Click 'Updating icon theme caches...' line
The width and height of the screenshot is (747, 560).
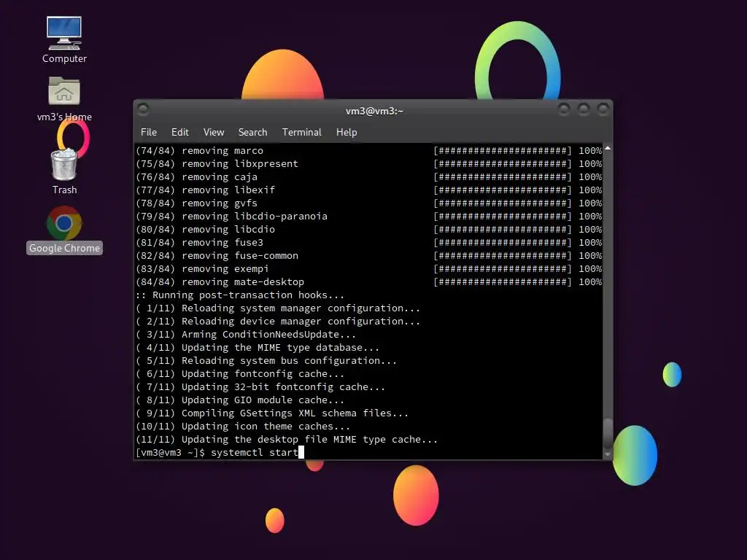point(243,426)
